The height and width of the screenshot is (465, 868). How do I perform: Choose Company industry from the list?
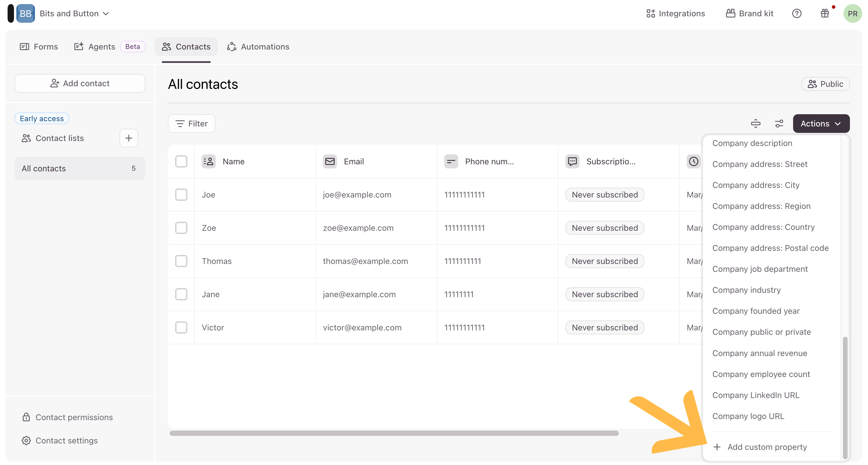coord(746,290)
